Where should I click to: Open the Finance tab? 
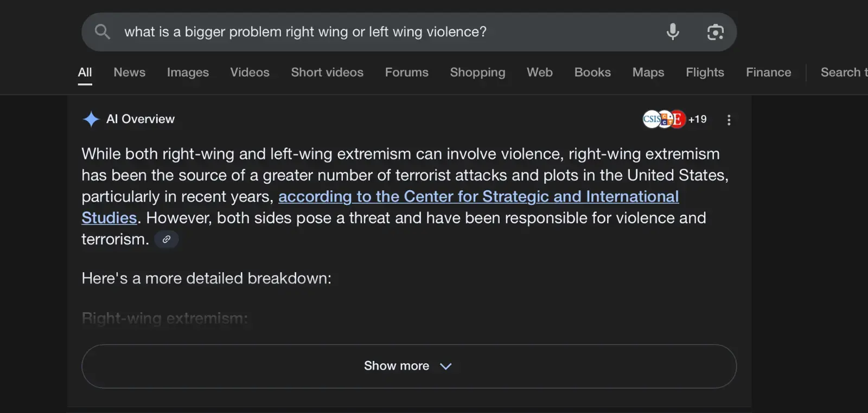(768, 72)
